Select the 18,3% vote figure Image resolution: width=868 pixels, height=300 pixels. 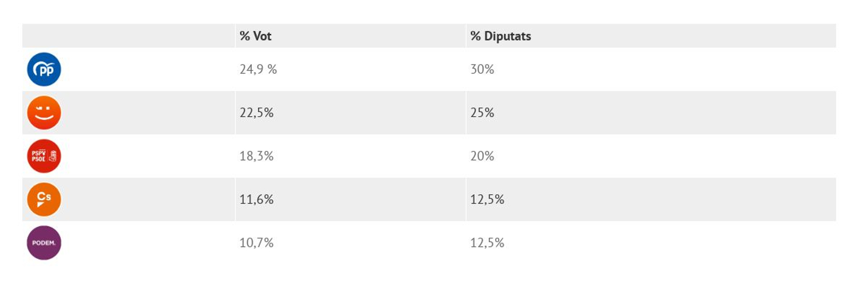tap(257, 156)
